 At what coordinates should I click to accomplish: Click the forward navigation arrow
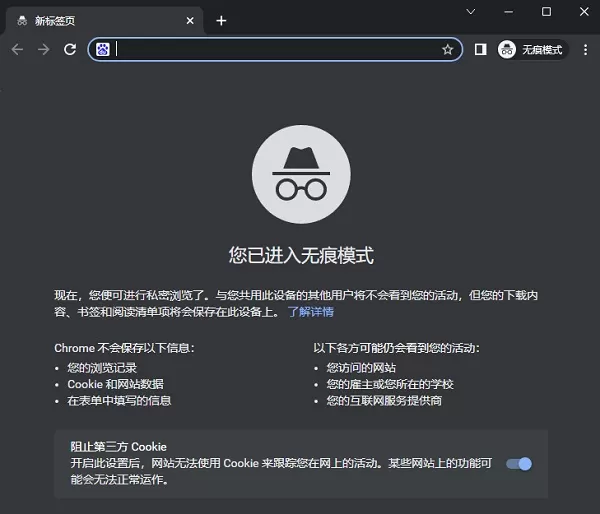coord(44,49)
